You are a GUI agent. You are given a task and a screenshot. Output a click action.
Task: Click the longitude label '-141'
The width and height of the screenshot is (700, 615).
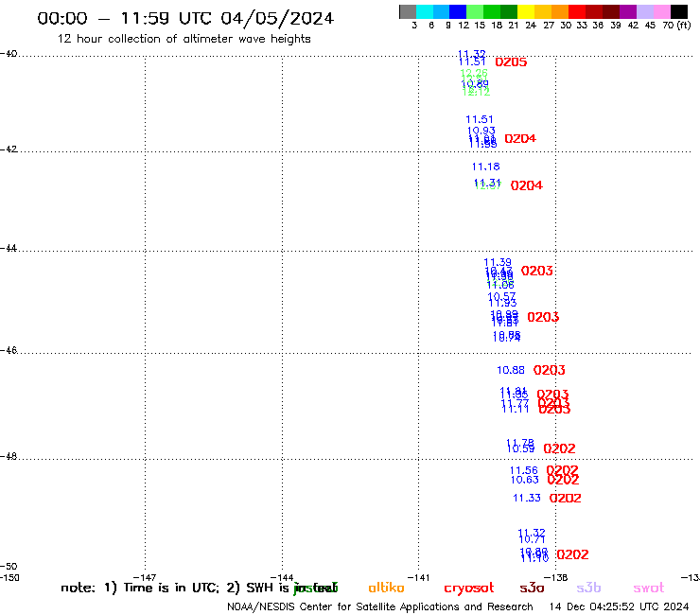tap(419, 577)
